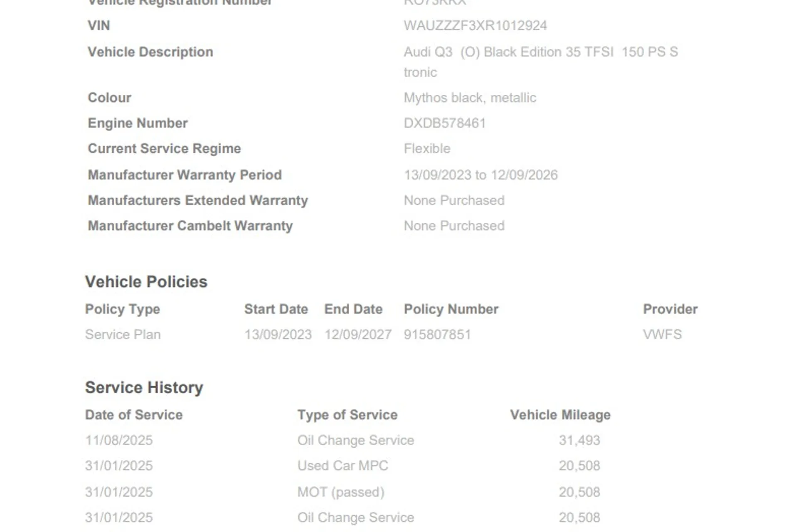Click the MOT (passed) service entry
The width and height of the screenshot is (798, 532).
point(341,492)
